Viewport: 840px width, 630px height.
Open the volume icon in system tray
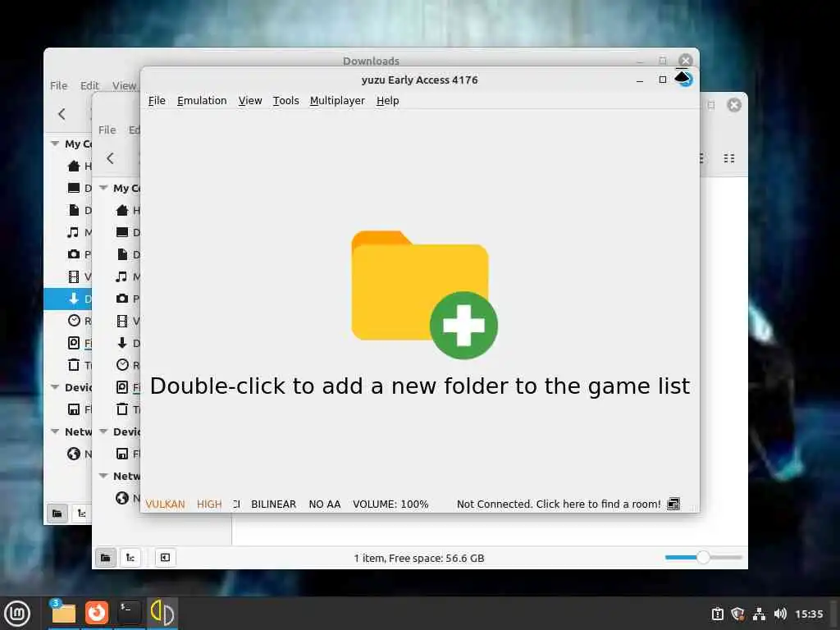pyautogui.click(x=780, y=614)
